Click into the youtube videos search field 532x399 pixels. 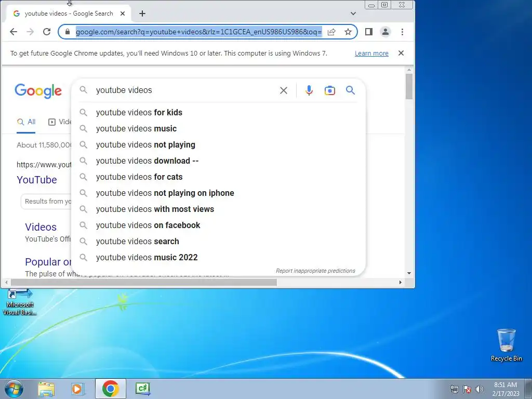click(x=183, y=90)
